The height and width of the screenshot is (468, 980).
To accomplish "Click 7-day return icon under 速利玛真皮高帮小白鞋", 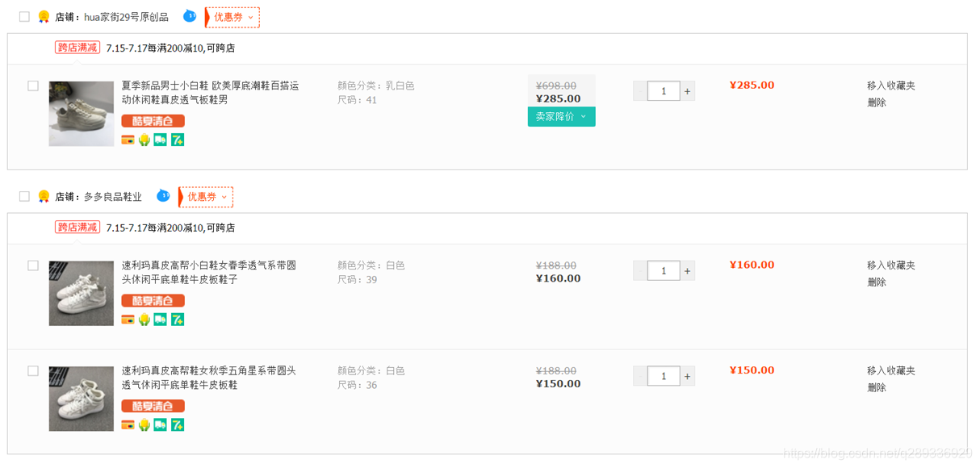I will click(x=178, y=320).
